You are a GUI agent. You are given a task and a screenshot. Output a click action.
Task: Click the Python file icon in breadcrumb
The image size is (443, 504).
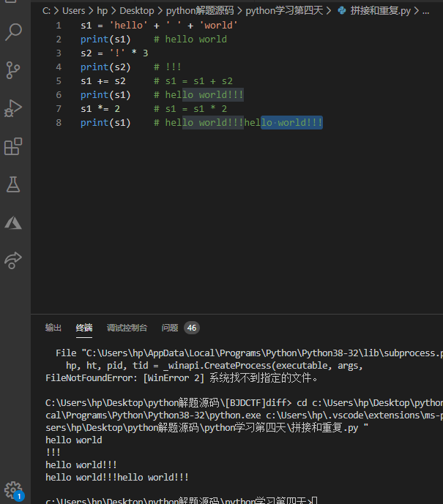(x=341, y=11)
